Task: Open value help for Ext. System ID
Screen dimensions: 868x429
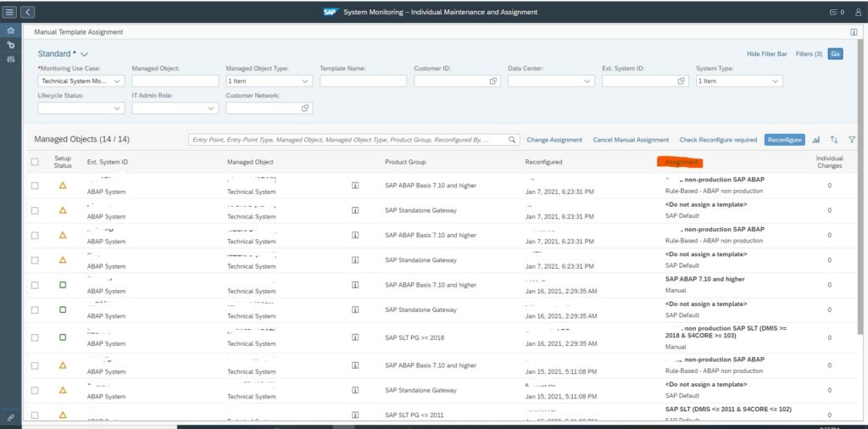Action: [682, 81]
